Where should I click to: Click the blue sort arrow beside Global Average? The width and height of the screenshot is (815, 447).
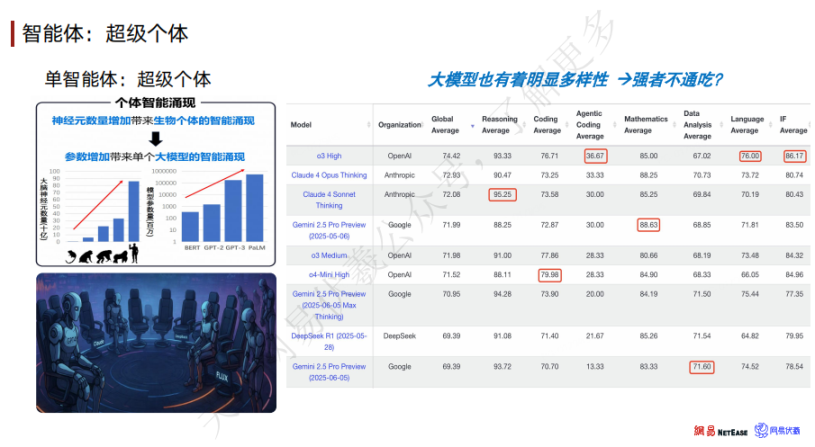pos(472,126)
